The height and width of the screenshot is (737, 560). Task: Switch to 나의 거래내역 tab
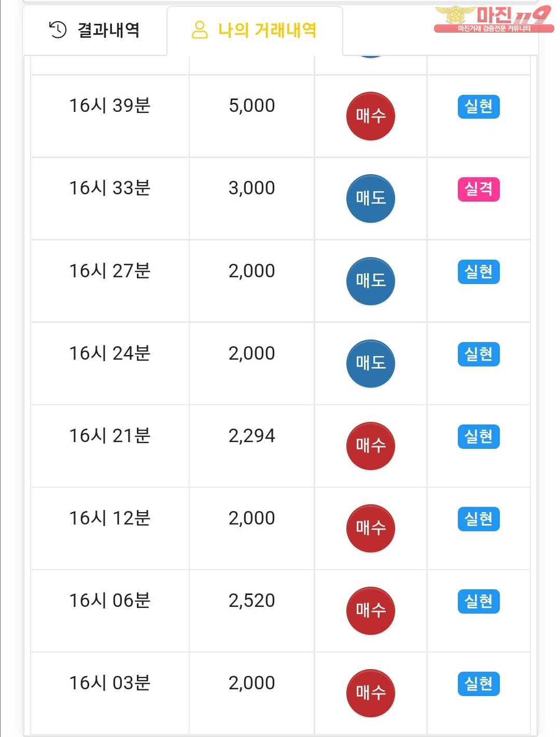tap(255, 30)
